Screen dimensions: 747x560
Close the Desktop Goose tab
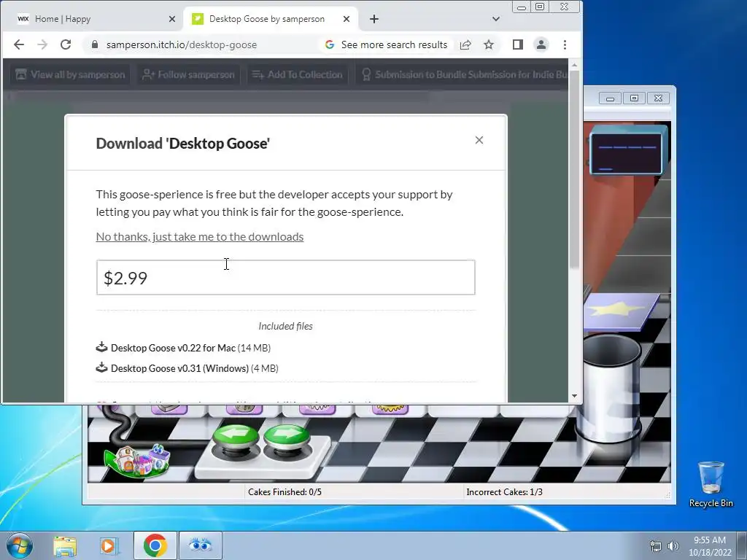coord(347,19)
